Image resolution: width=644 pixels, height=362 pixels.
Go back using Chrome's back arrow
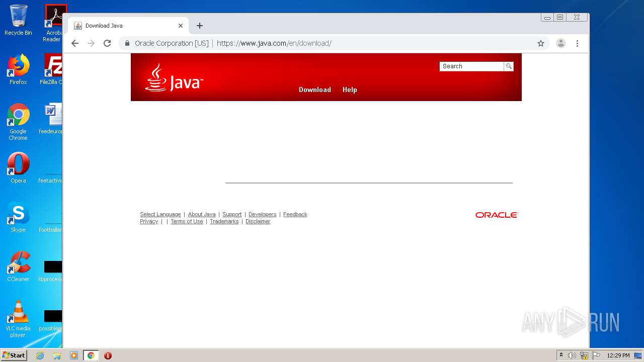click(75, 43)
